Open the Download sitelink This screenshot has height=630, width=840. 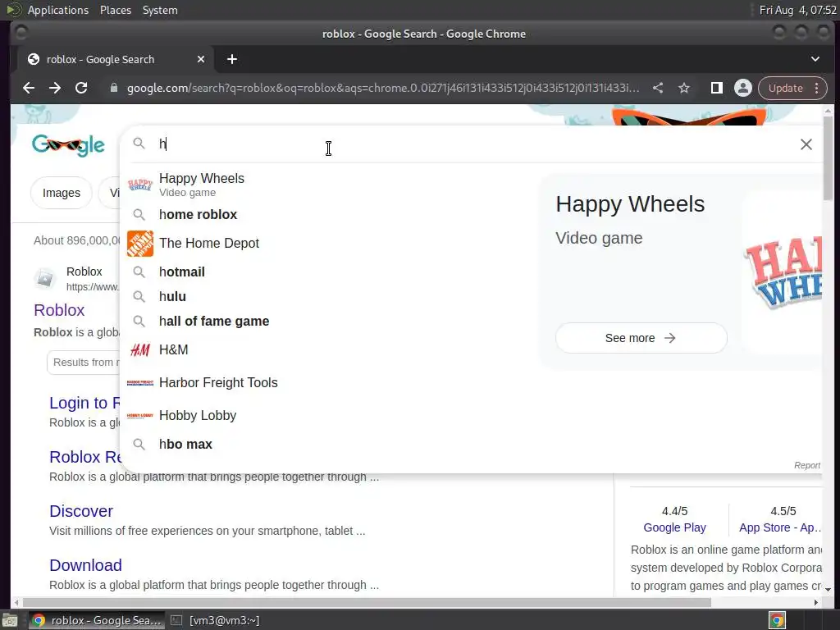point(85,565)
